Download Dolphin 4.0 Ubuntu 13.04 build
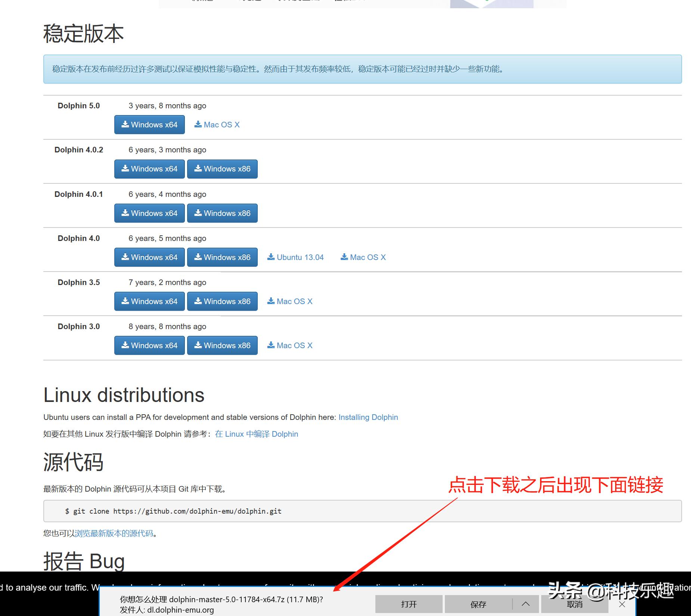691x616 pixels. pyautogui.click(x=295, y=257)
